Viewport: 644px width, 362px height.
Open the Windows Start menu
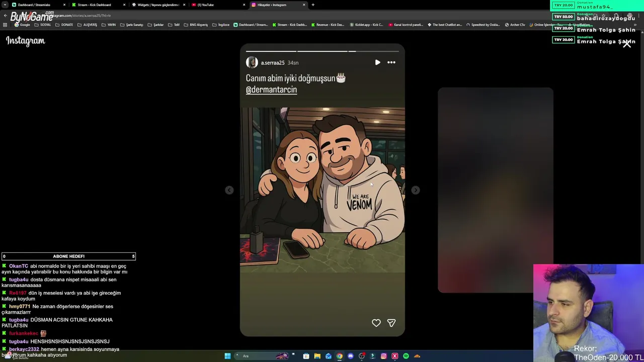[227, 356]
